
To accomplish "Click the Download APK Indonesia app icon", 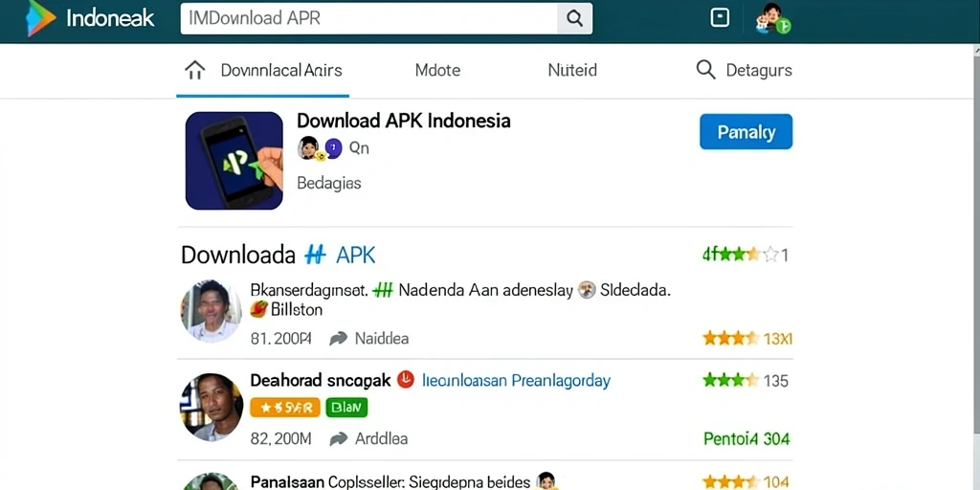I will click(234, 161).
